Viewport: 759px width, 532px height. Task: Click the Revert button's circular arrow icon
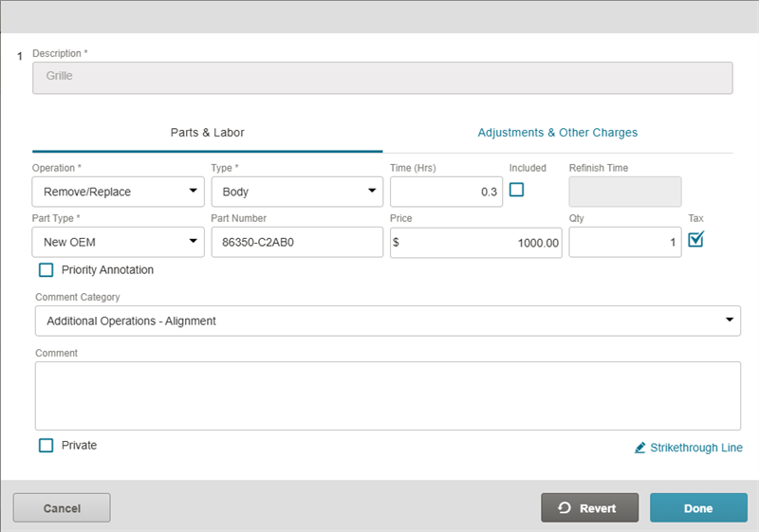pos(565,508)
